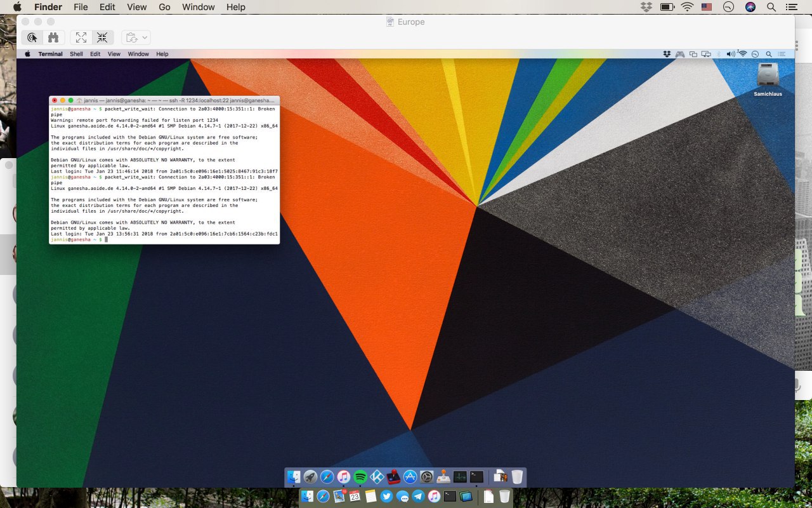
Task: Open the Samichlaus drive on desktop
Action: (x=768, y=76)
